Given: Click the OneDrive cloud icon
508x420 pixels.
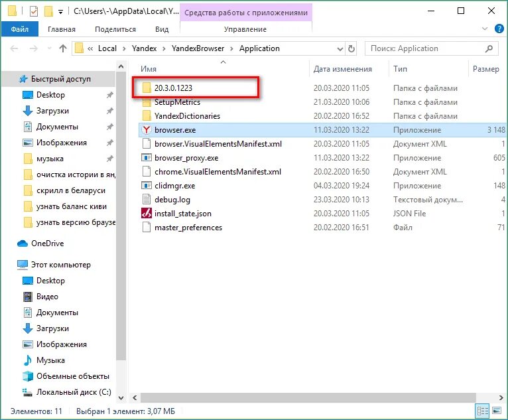Looking at the screenshot, I should 23,244.
